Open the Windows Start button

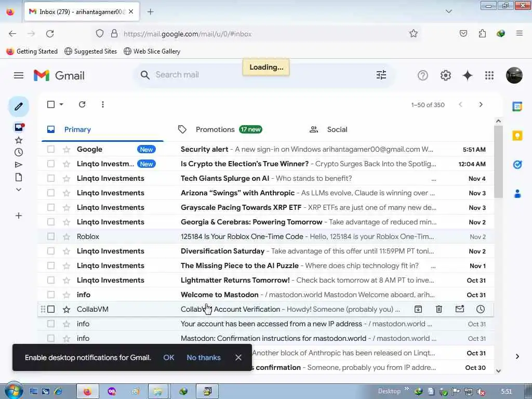pos(14,391)
